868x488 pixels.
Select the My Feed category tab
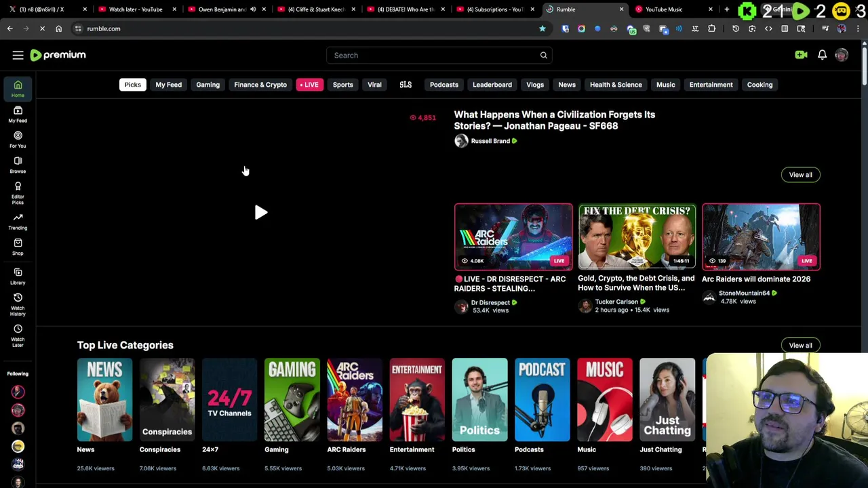pos(168,85)
